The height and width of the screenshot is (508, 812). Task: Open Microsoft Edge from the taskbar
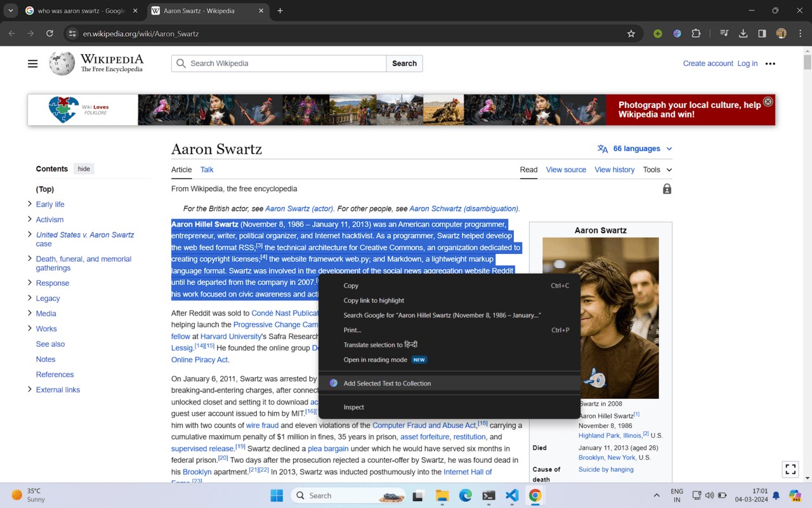pyautogui.click(x=466, y=495)
